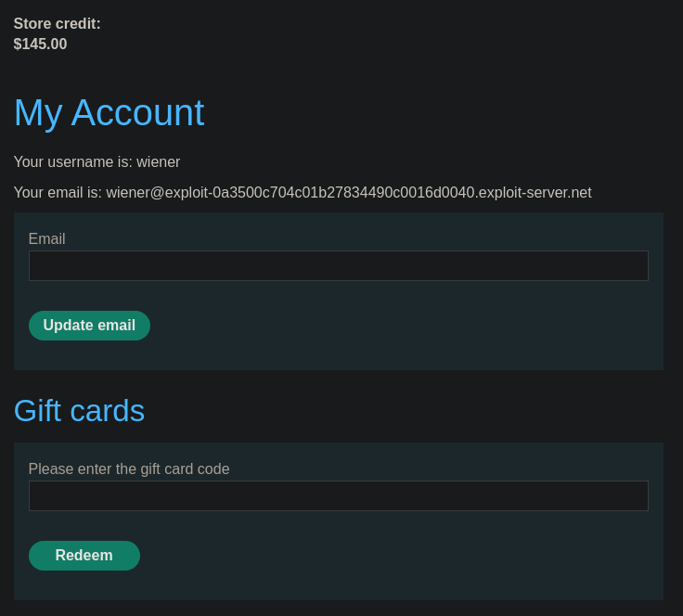
Task: Click the displayed wiener@exploit email address
Action: (349, 192)
